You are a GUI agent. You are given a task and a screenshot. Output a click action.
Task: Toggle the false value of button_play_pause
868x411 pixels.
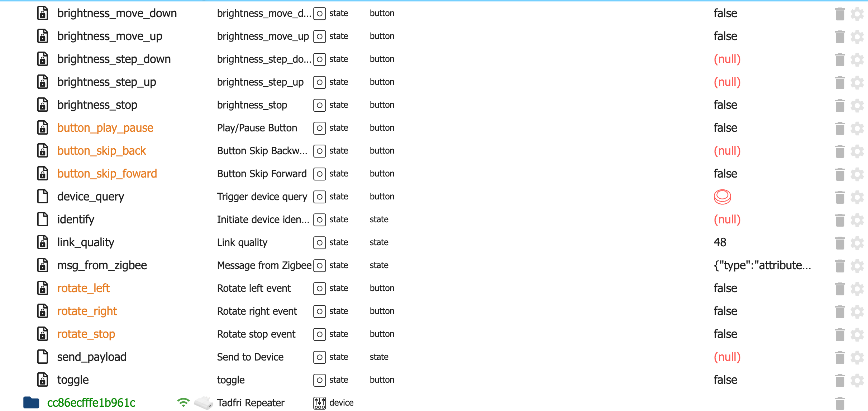(725, 128)
